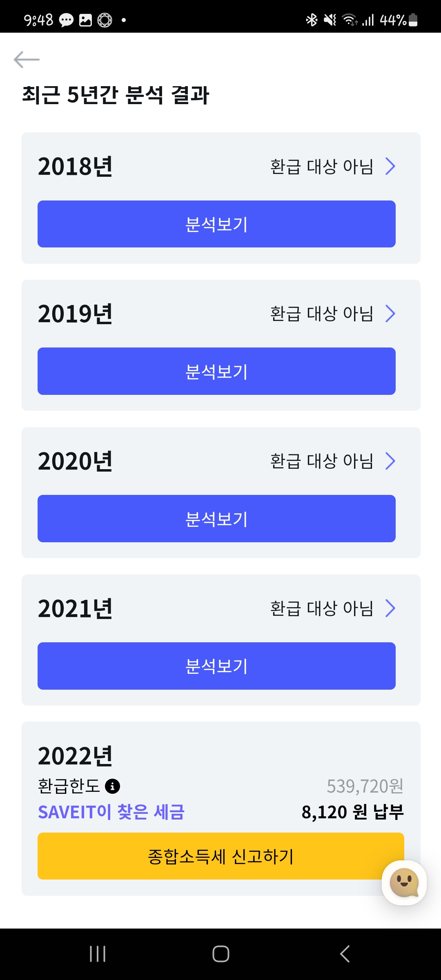The width and height of the screenshot is (441, 980).
Task: Expand 2018 row chevron arrow
Action: coord(390,166)
